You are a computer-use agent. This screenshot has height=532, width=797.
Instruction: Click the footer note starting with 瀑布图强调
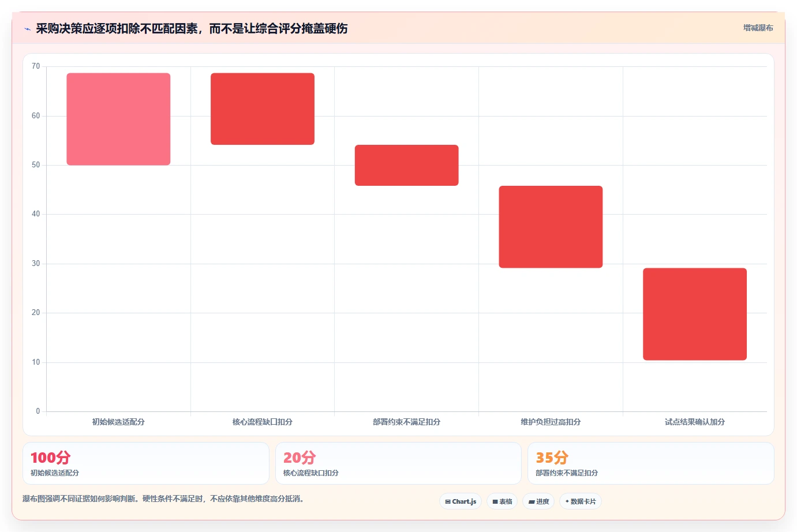pos(163,499)
